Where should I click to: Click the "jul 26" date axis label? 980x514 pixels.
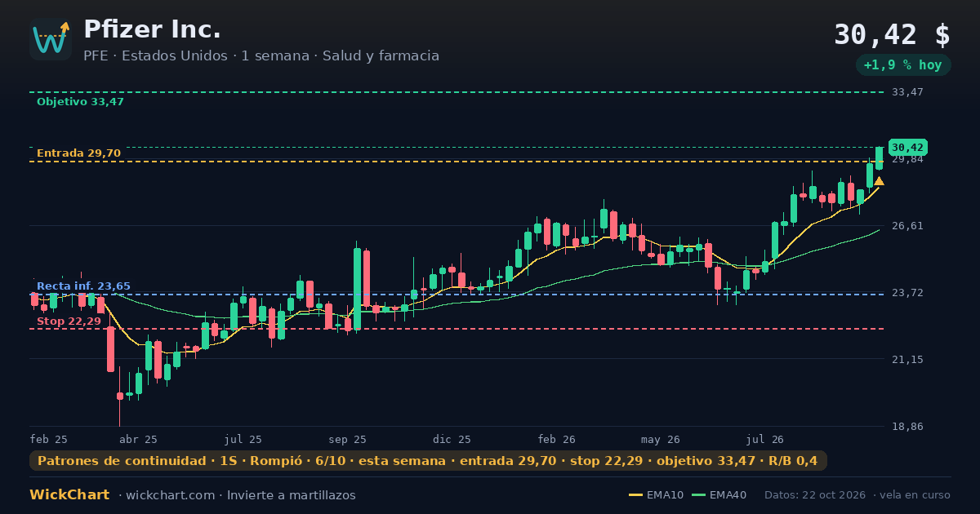pos(765,439)
